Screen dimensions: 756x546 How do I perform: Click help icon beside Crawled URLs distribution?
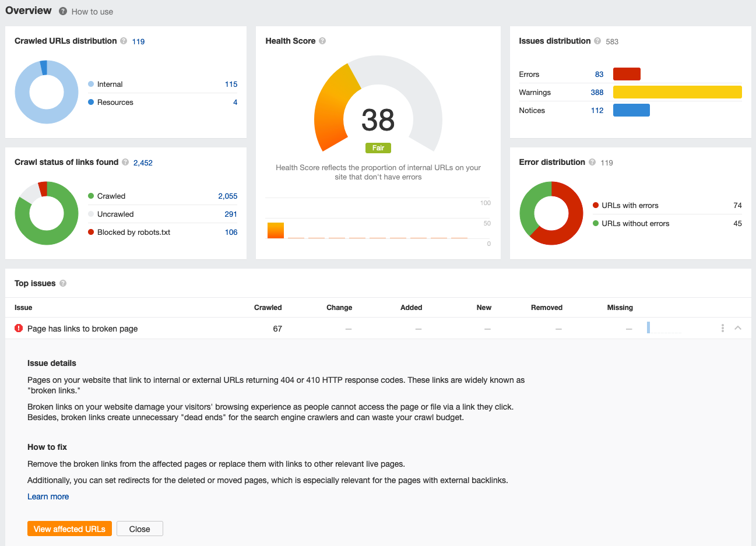(124, 41)
